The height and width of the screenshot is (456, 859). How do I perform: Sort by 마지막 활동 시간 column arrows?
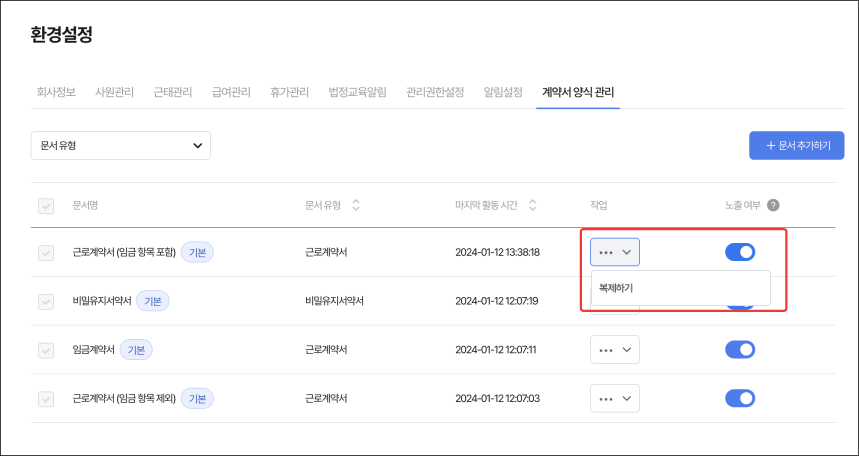click(x=532, y=205)
